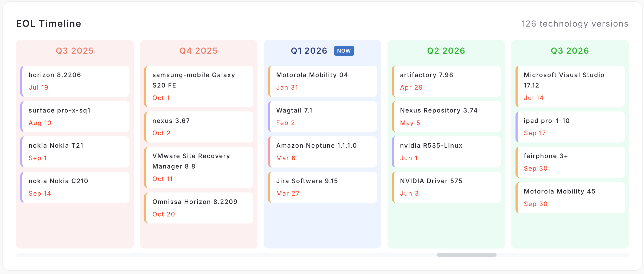Click Omnissa Horizon 8.2209 card

(199, 208)
